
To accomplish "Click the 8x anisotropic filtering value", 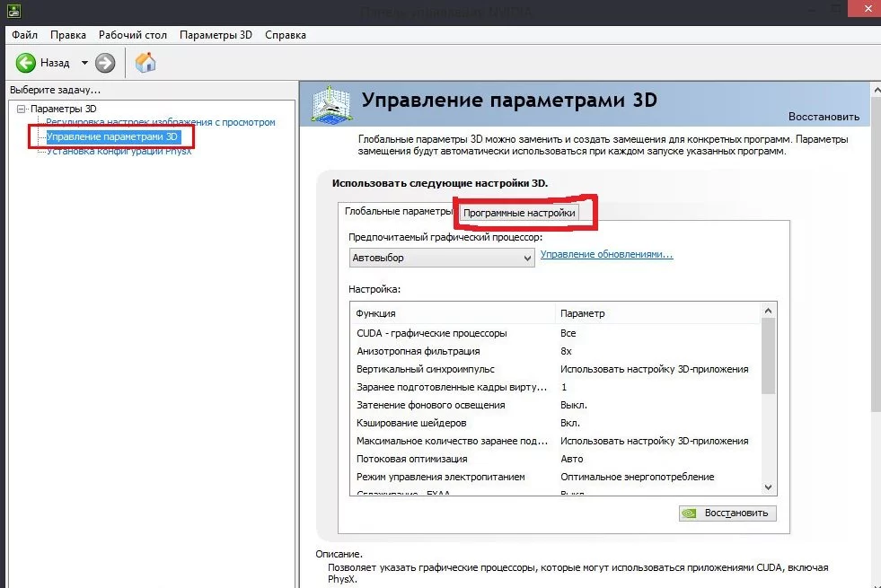I will point(566,351).
